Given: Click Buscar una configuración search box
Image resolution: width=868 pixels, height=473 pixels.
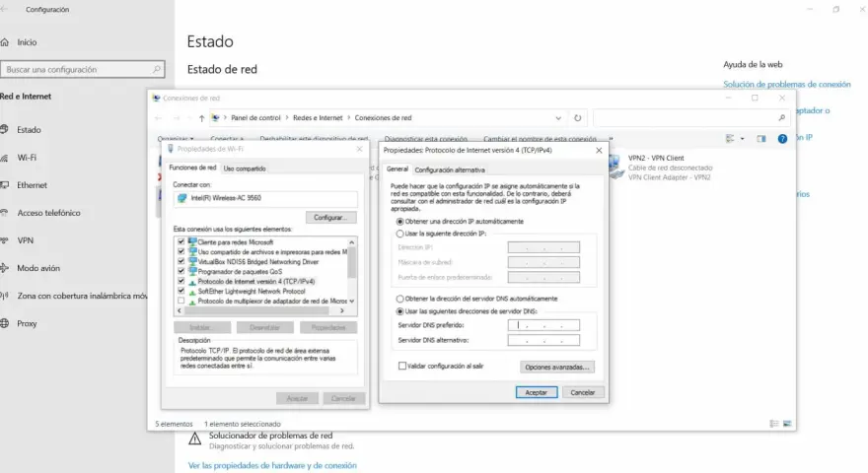Looking at the screenshot, I should click(82, 69).
